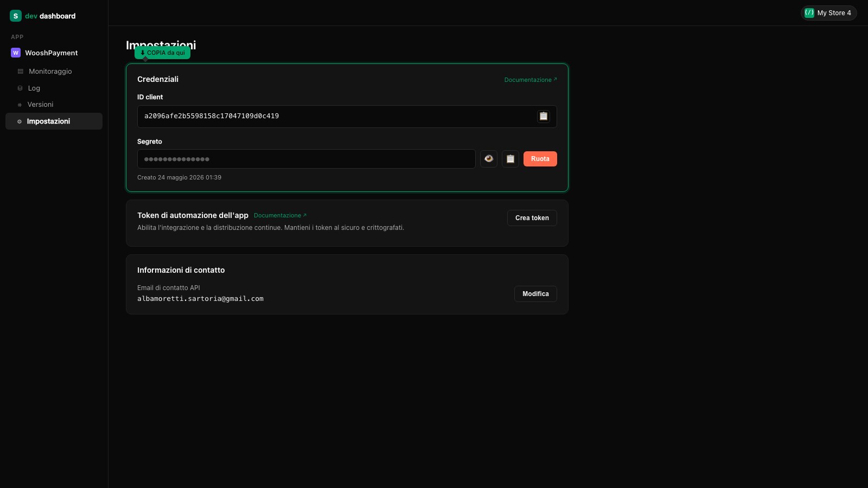Click the masked Segreto field

pyautogui.click(x=307, y=159)
